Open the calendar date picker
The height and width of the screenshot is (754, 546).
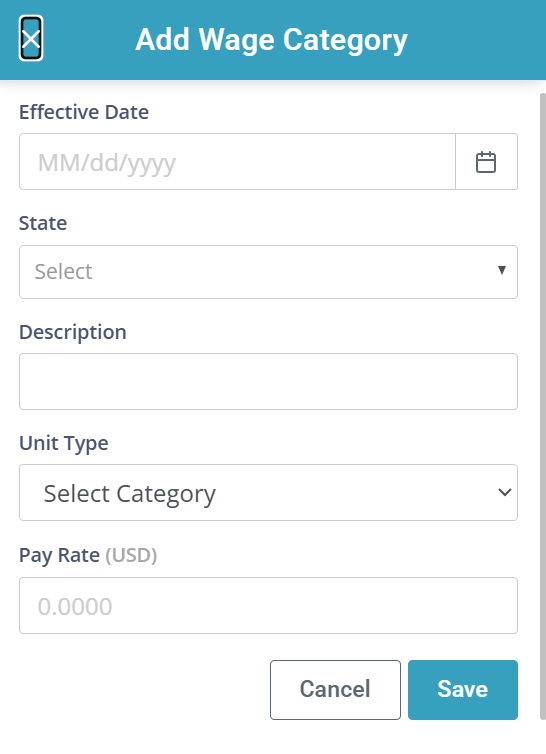point(486,162)
